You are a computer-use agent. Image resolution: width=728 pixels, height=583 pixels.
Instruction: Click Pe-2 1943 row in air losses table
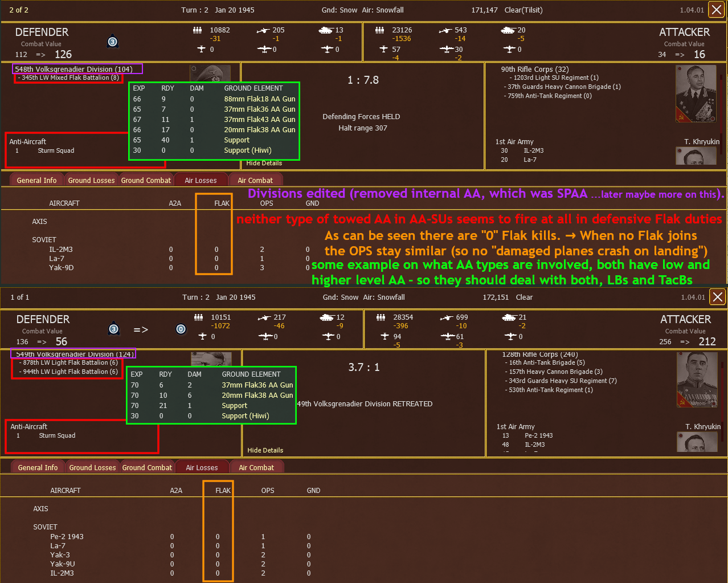pyautogui.click(x=181, y=537)
